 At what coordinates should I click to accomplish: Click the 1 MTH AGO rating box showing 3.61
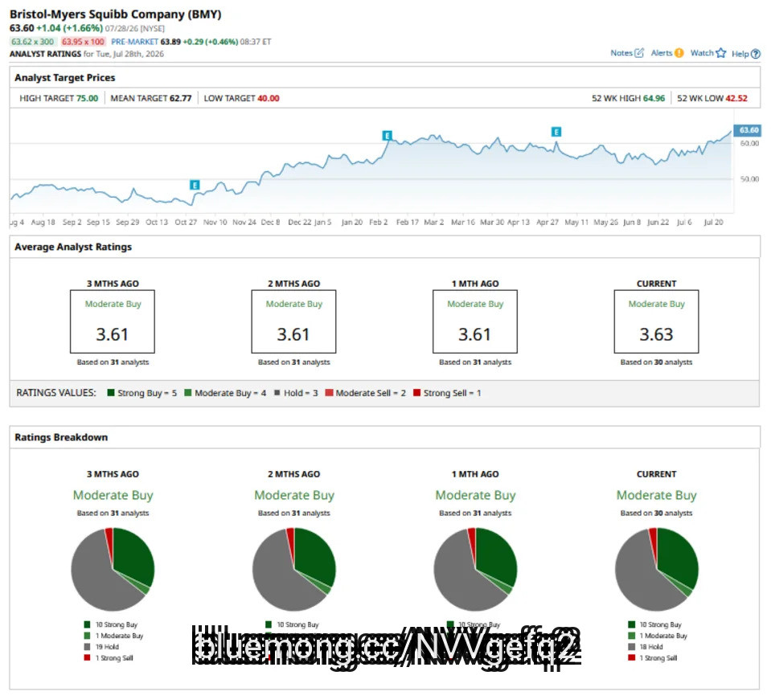[x=475, y=321]
